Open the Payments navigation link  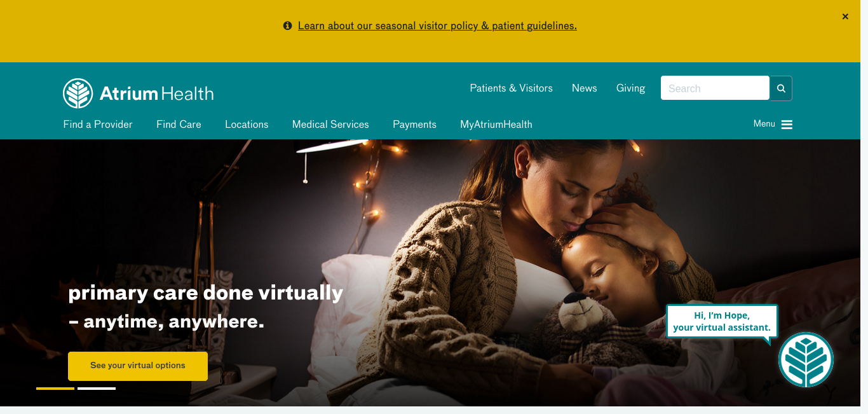414,125
